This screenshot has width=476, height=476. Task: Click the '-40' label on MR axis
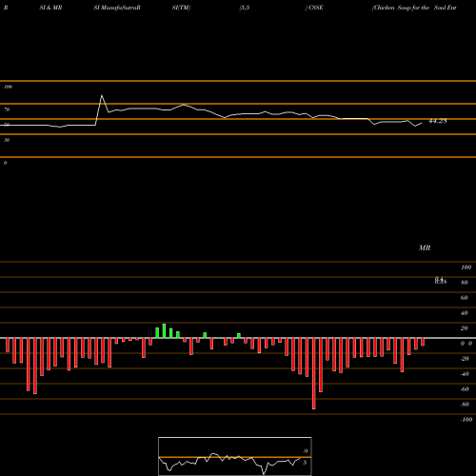tap(465, 374)
